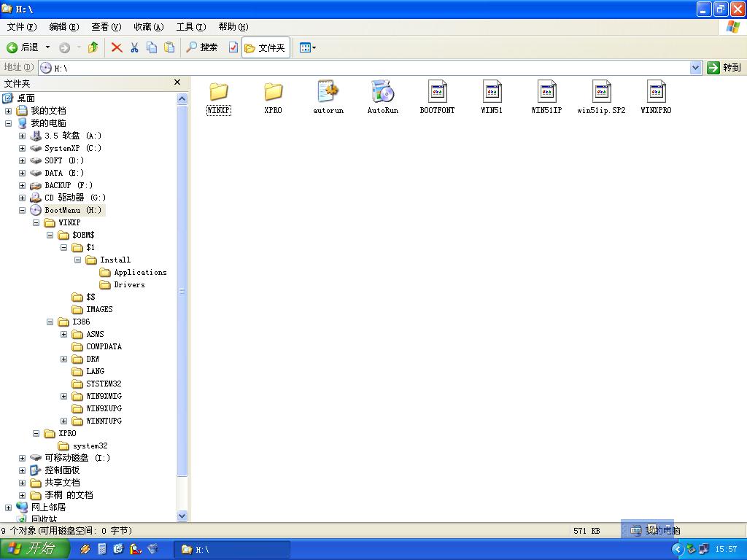Select the WIN51 file icon
The width and height of the screenshot is (747, 560).
(x=492, y=98)
